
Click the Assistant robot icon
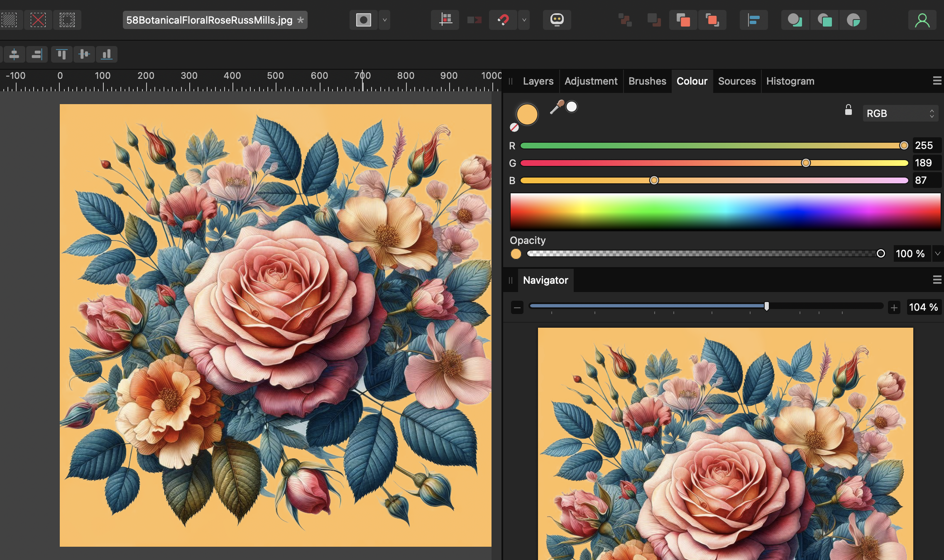coord(557,20)
